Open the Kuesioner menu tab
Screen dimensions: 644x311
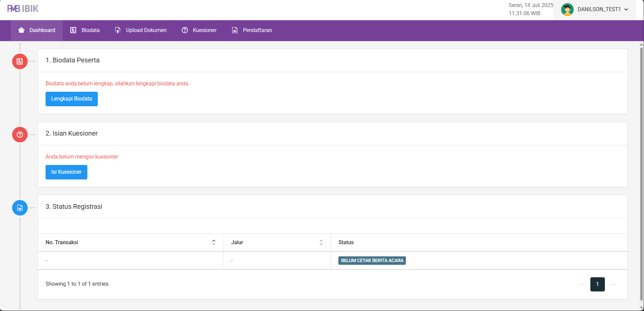[199, 30]
